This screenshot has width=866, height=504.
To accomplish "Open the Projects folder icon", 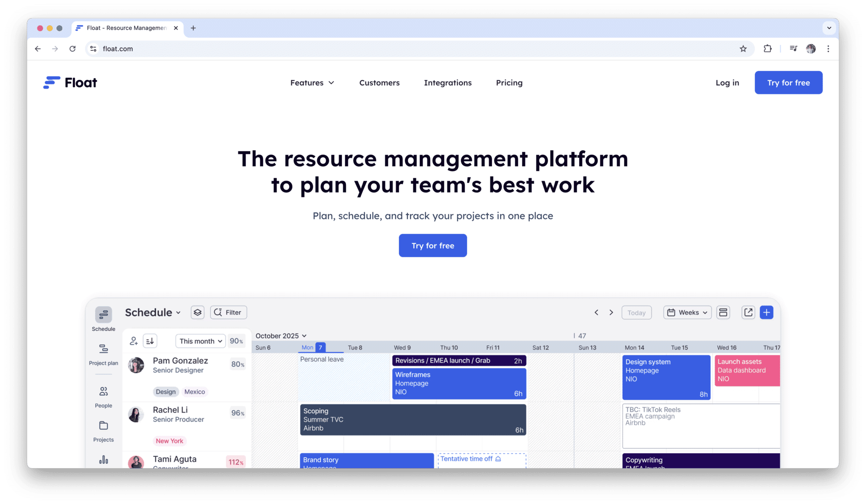I will click(x=103, y=426).
